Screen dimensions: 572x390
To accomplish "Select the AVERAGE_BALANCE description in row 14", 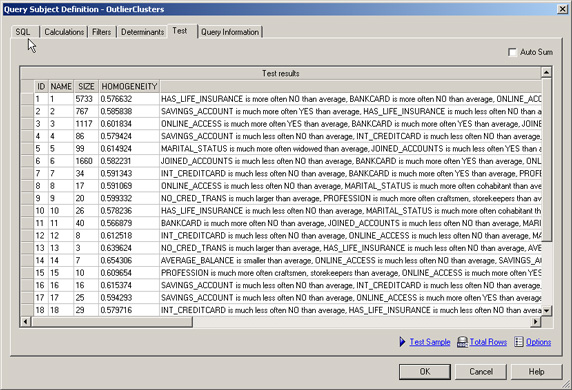I will [x=351, y=260].
